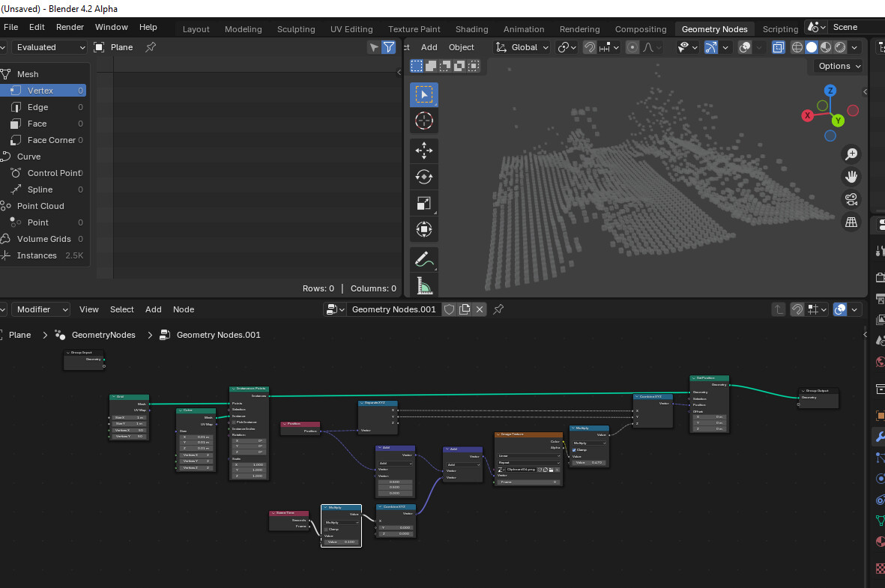Click GeometryNodes in the breadcrumb path
885x588 pixels.
pyautogui.click(x=103, y=335)
